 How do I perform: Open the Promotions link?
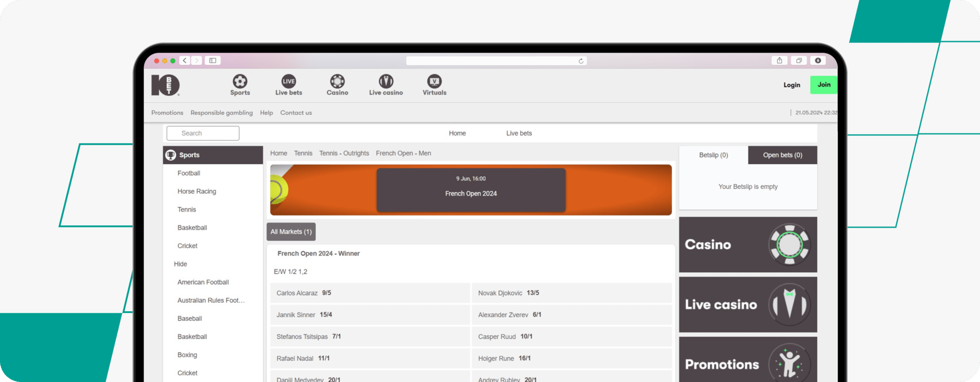click(x=167, y=113)
